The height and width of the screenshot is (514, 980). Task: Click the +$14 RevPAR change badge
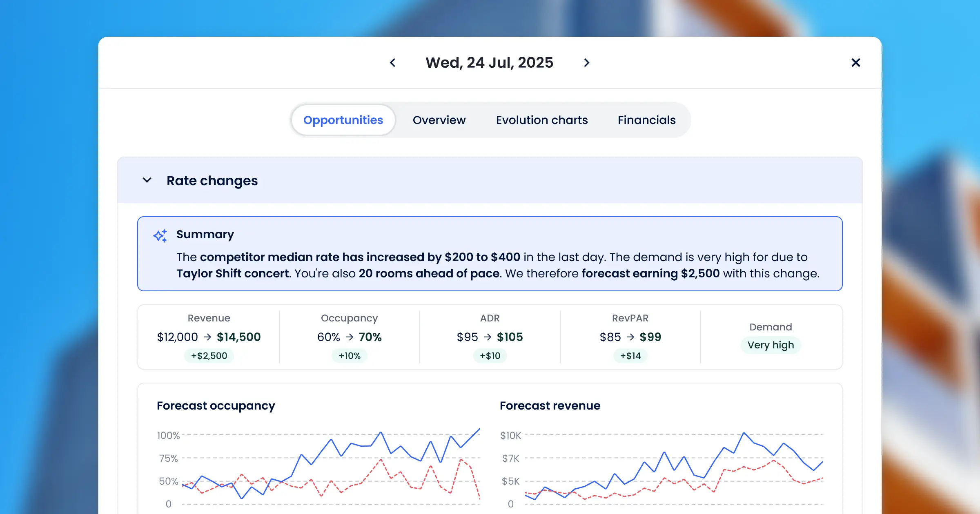click(630, 356)
